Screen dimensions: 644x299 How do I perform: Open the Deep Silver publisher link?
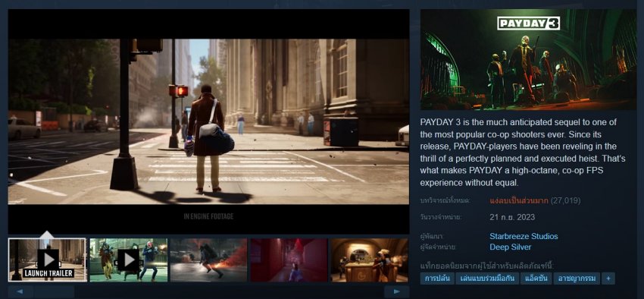point(510,247)
